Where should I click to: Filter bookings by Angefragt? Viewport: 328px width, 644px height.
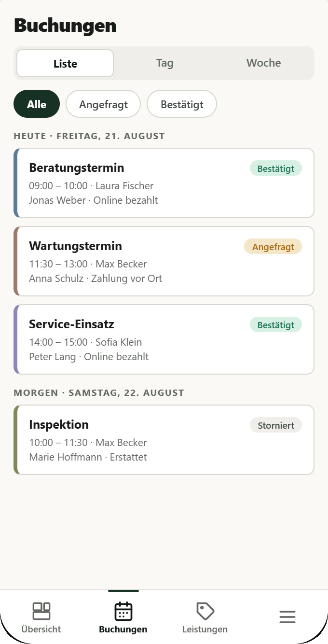pyautogui.click(x=103, y=104)
